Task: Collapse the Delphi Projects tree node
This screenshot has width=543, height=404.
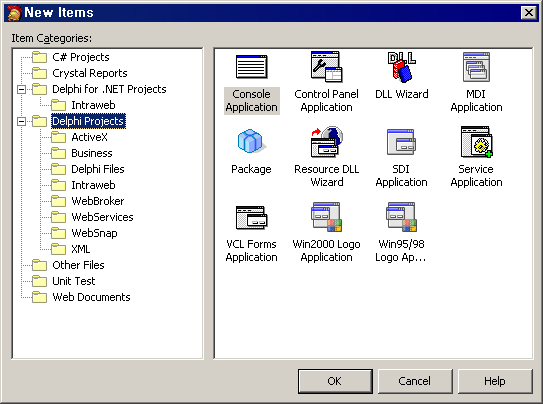Action: tap(21, 121)
